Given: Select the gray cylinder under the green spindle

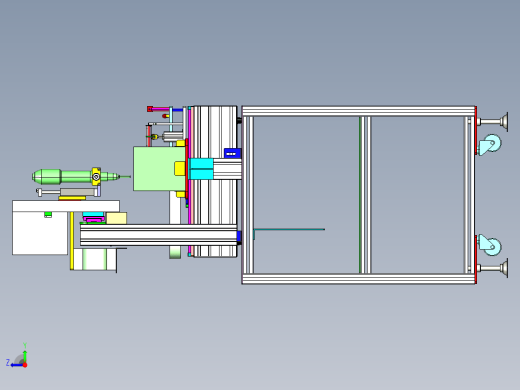Looking at the screenshot, I should tap(78, 192).
